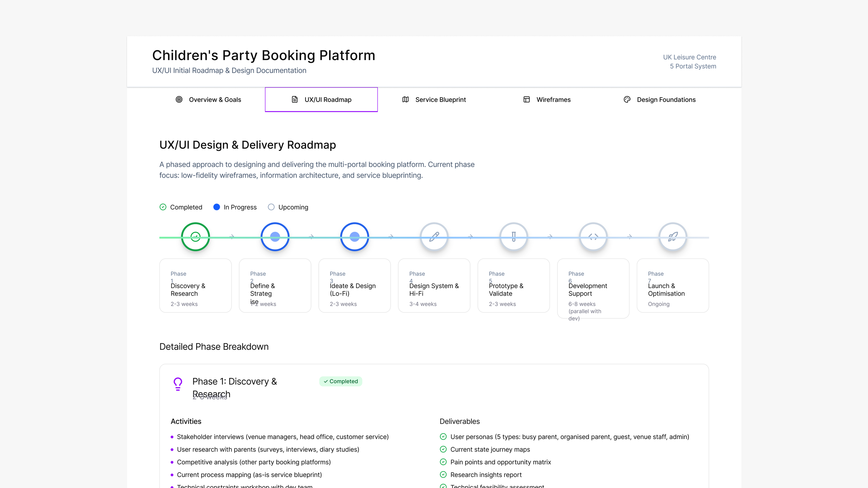Click the Detailed Phase Breakdown heading
Image resolution: width=868 pixels, height=488 pixels.
214,347
